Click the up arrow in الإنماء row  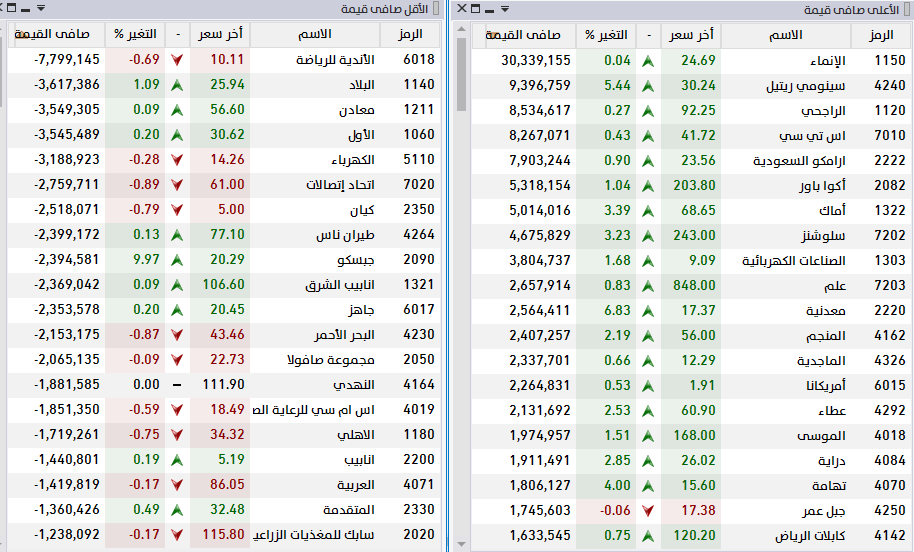(x=648, y=61)
